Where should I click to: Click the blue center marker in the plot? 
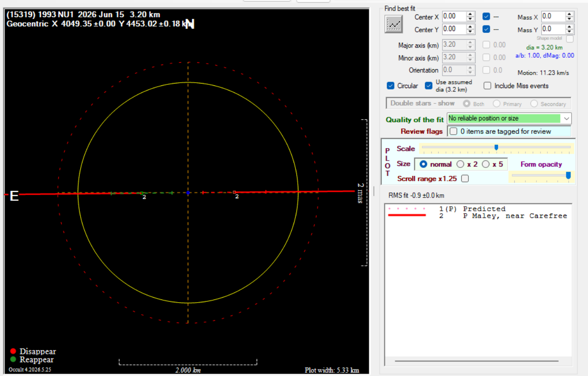[x=188, y=192]
